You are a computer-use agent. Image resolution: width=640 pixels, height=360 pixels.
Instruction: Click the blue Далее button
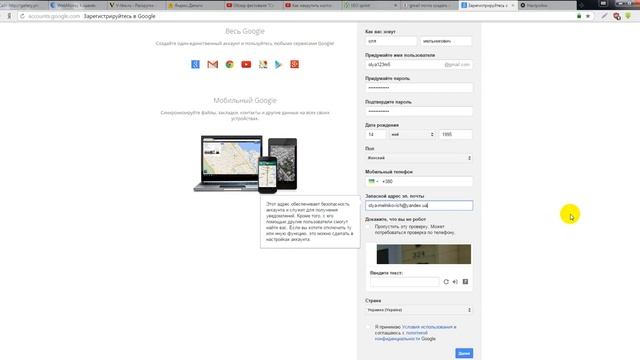[464, 353]
